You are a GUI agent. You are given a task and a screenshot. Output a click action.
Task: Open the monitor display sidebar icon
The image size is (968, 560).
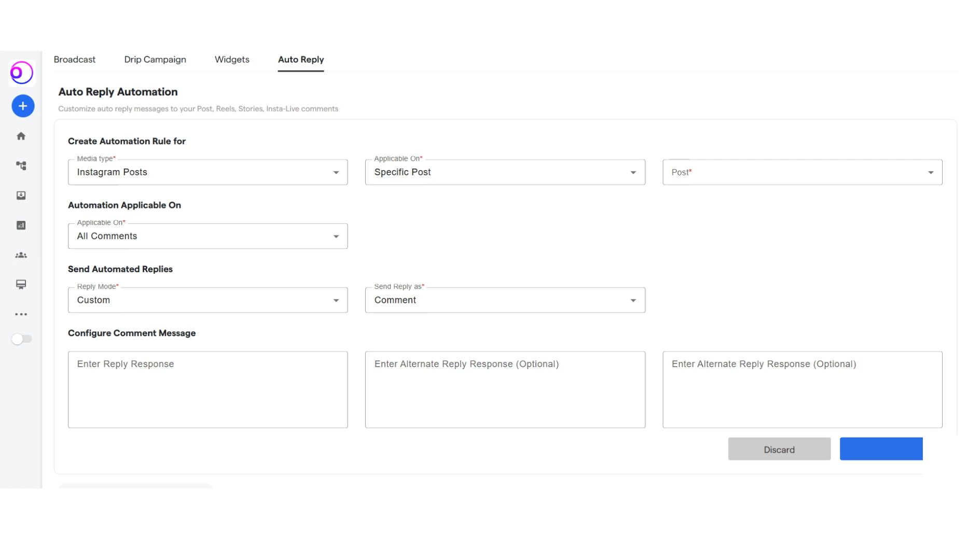pyautogui.click(x=21, y=285)
